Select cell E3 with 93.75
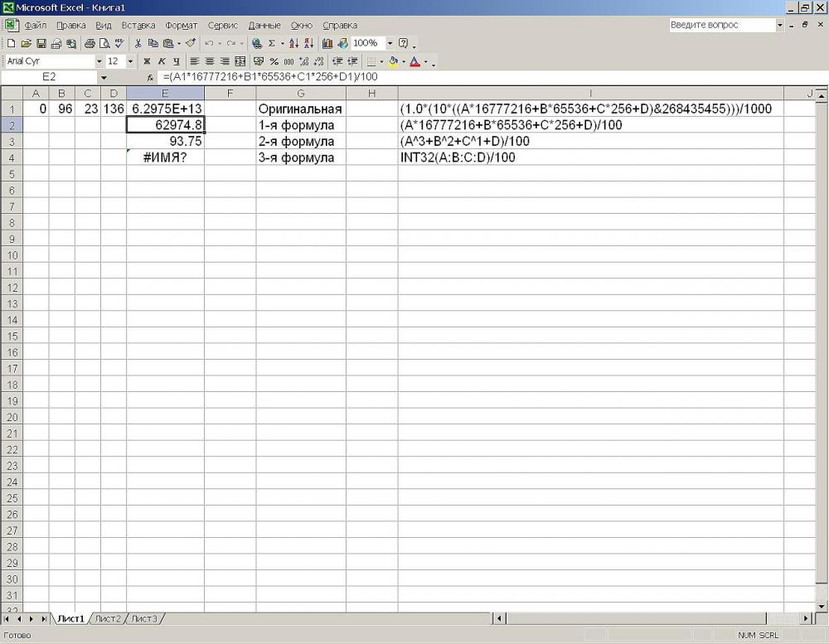The image size is (829, 644). click(165, 141)
